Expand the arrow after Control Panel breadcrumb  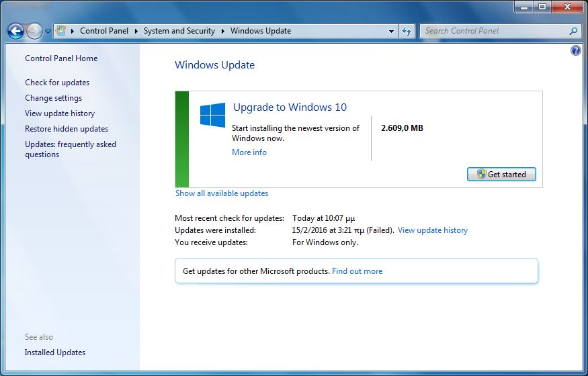point(136,31)
